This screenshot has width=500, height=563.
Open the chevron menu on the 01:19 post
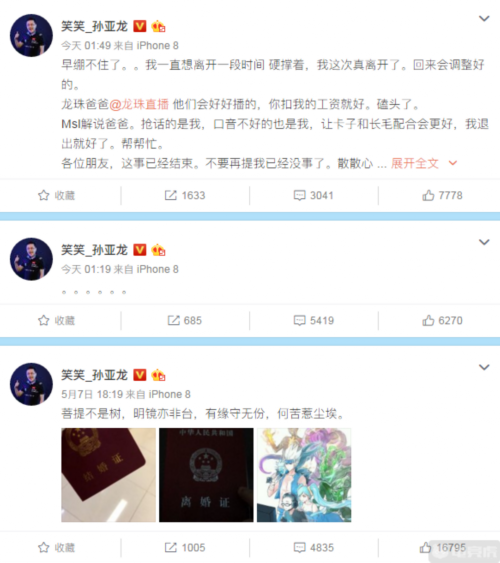tap(484, 242)
